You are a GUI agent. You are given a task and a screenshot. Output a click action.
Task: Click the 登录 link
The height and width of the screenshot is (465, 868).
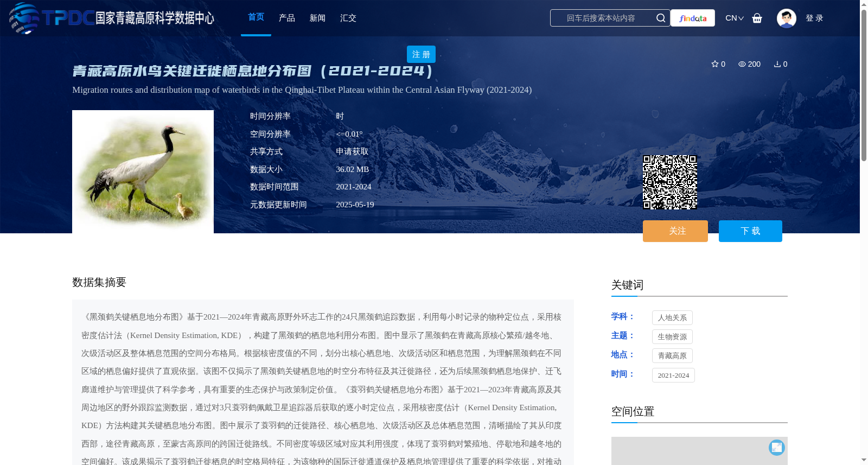(x=814, y=18)
